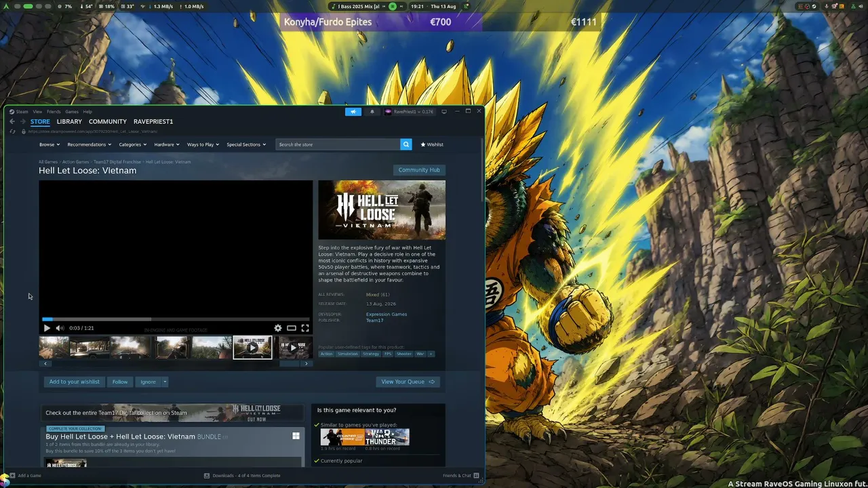The image size is (868, 488).
Task: Open the Steam menu
Action: point(22,112)
